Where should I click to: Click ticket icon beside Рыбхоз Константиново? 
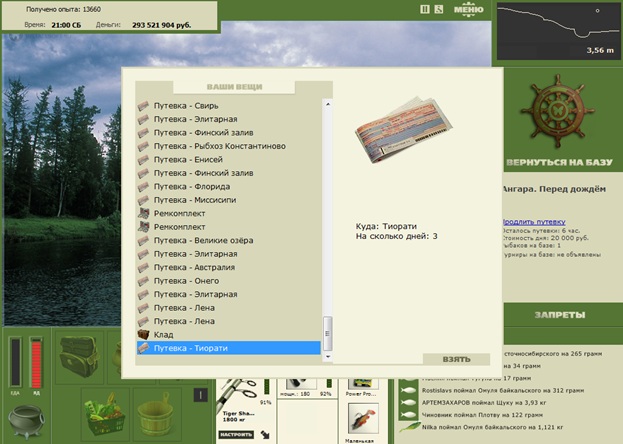tap(143, 146)
